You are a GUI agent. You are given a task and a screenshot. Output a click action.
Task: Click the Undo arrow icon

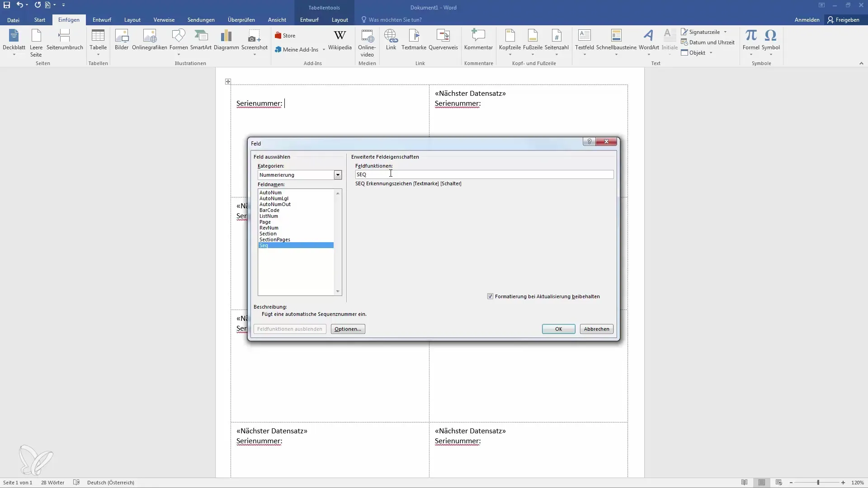[x=20, y=5]
